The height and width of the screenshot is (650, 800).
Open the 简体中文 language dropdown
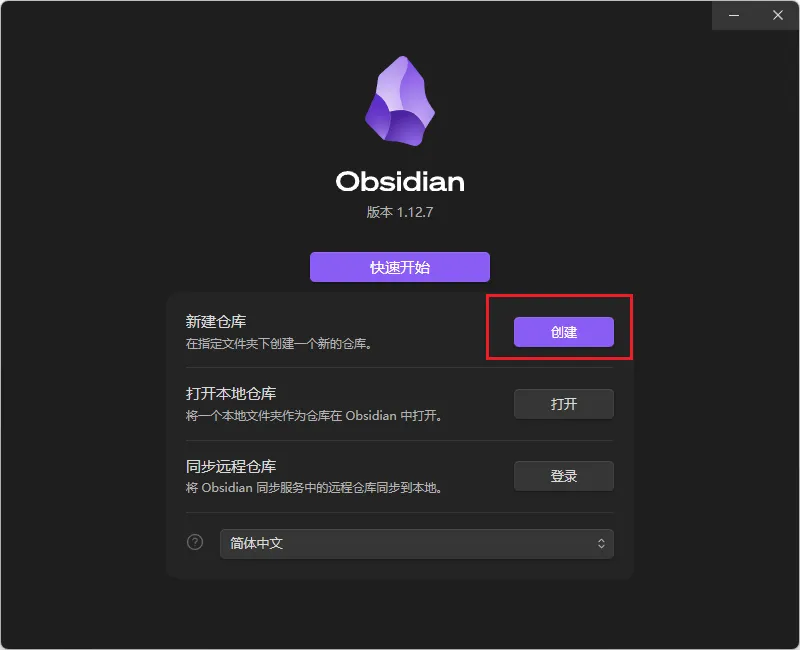416,543
